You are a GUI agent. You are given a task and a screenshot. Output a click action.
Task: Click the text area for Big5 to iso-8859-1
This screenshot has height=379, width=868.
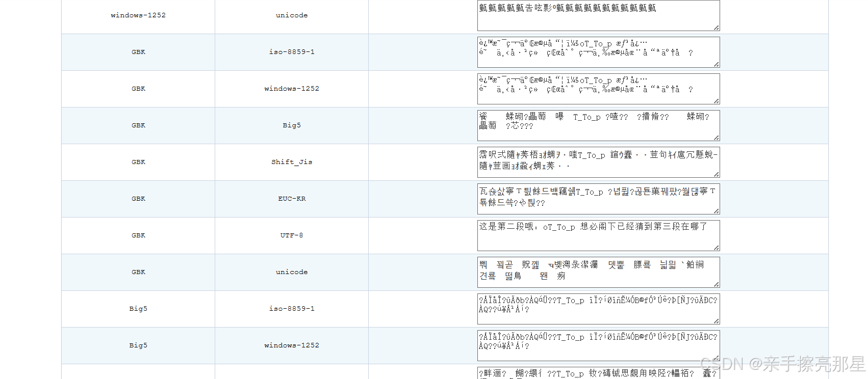598,309
